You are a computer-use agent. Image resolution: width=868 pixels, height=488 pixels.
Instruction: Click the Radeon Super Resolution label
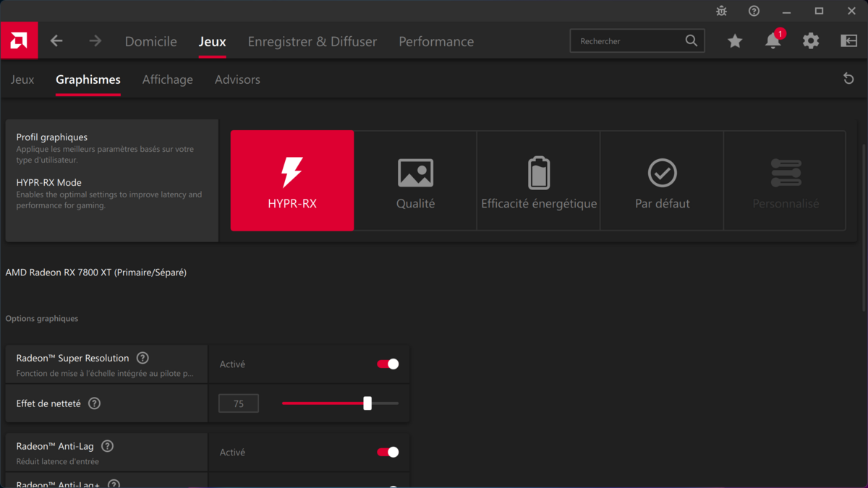point(72,358)
